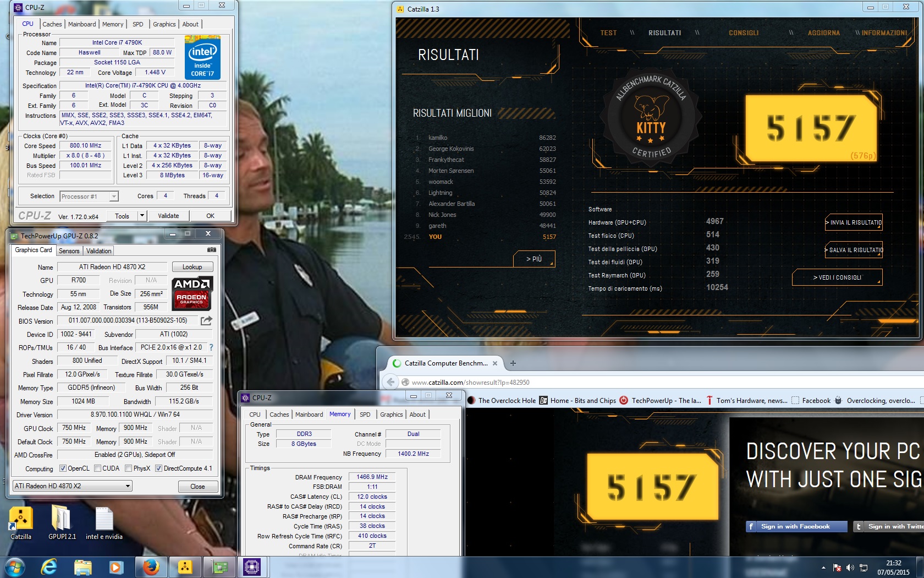
Task: Open Windows Explorer from the taskbar
Action: pyautogui.click(x=82, y=567)
